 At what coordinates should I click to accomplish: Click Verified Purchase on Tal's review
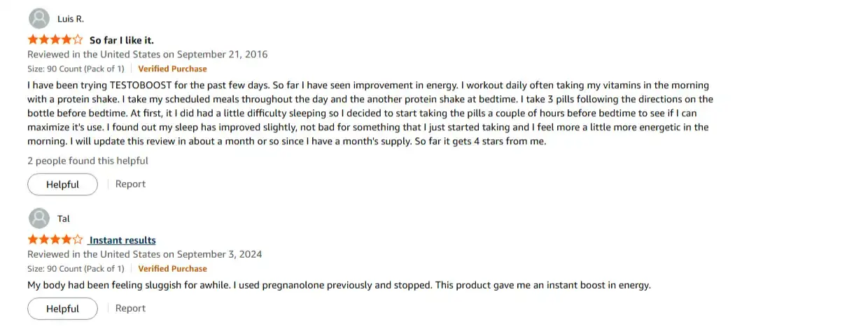(x=172, y=268)
